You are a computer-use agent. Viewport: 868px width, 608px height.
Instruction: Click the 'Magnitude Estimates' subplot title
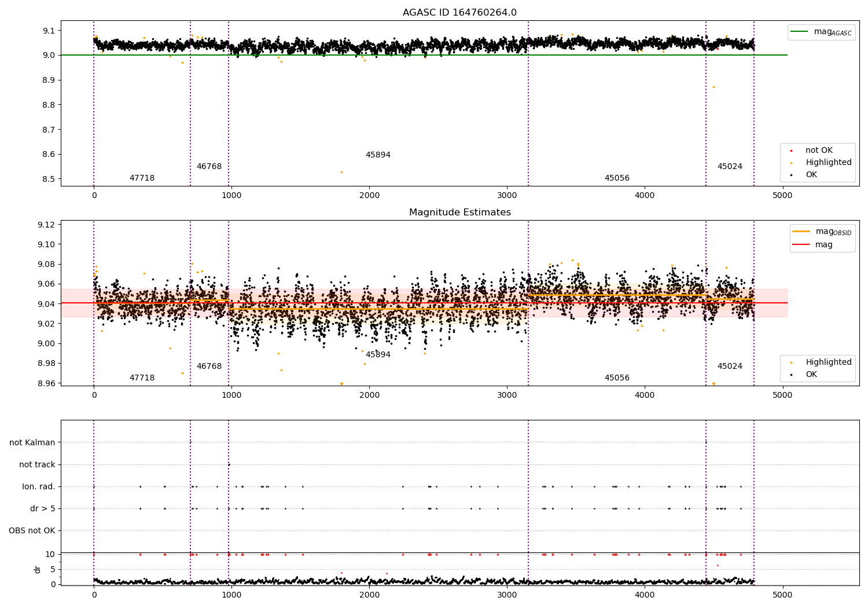click(460, 213)
